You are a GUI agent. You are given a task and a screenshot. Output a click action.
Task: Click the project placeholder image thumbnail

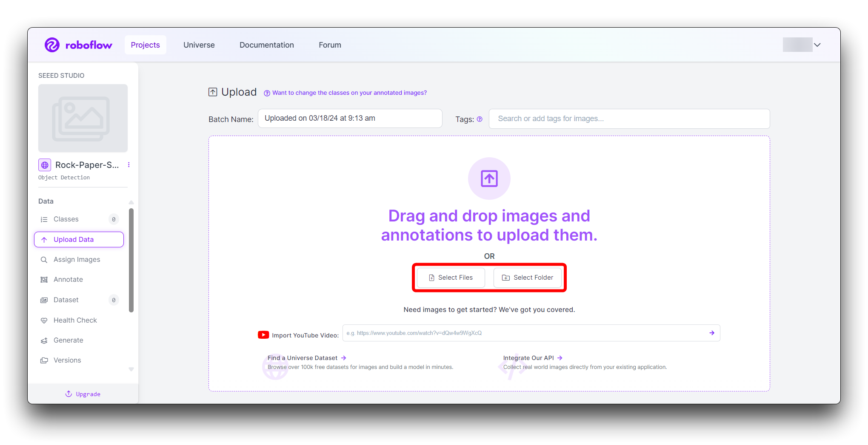[83, 118]
